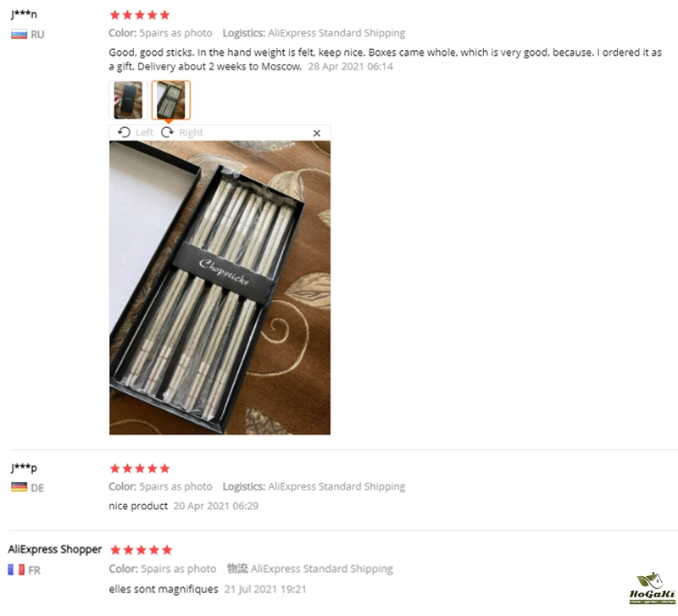Open the first review thumbnail with black box
678x616 pixels.
click(128, 100)
